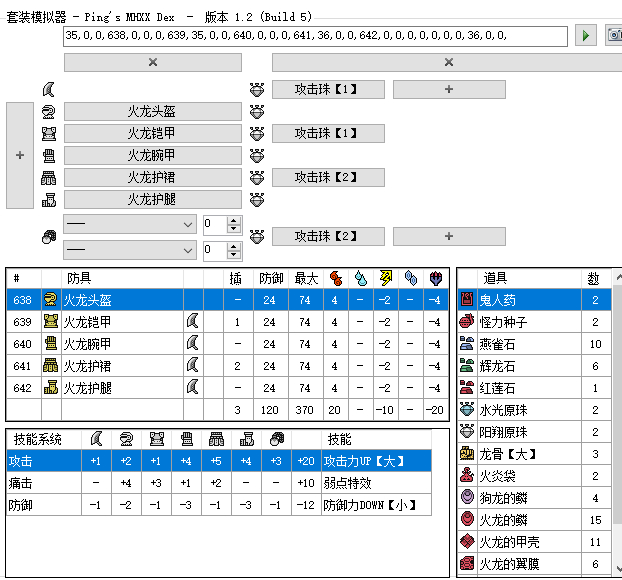This screenshot has width=622, height=580.
Task: Click the 龙骨【大】 bone icon
Action: pos(467,453)
